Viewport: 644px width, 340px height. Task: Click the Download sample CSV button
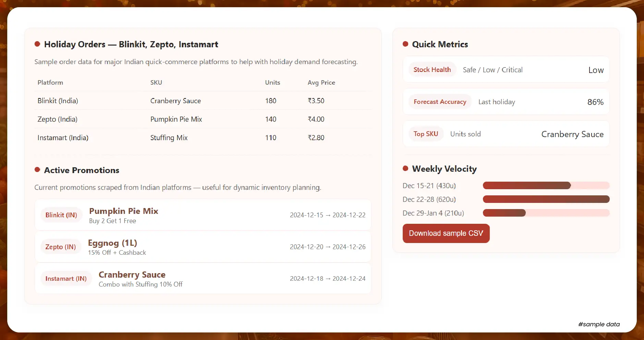click(446, 233)
